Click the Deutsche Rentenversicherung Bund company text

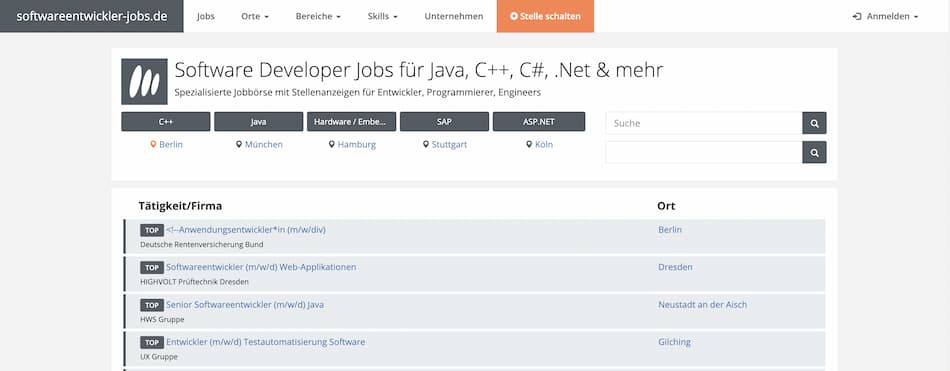202,245
